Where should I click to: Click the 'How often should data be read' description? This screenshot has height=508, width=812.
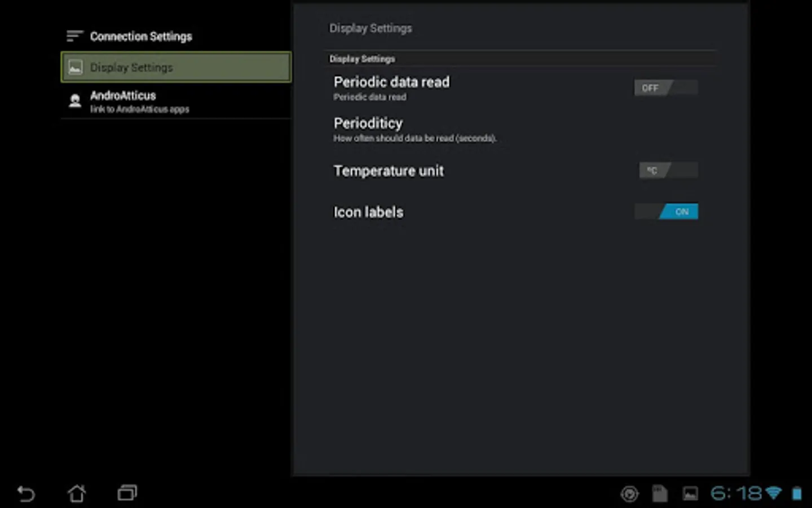(415, 138)
